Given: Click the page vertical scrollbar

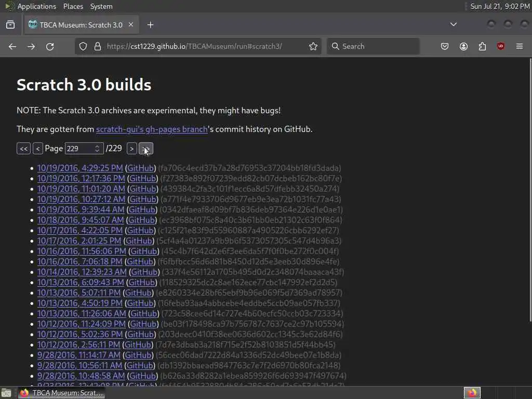Looking at the screenshot, I should 530,190.
